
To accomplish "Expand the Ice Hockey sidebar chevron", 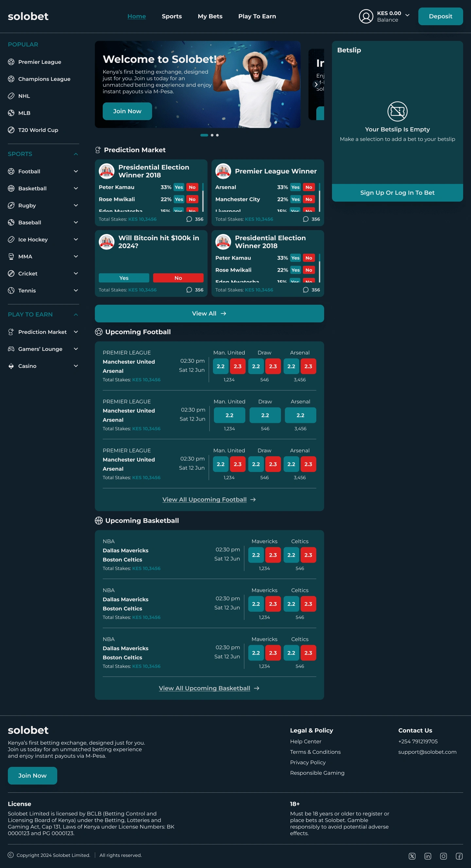I will click(76, 240).
